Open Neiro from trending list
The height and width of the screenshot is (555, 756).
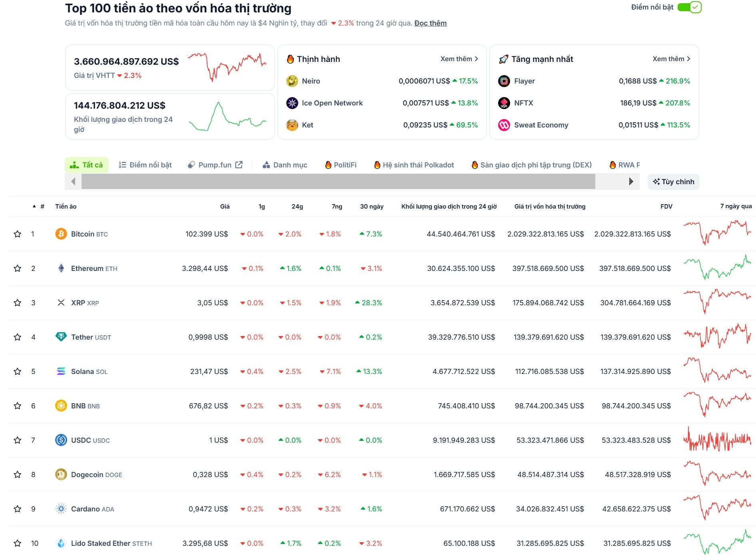311,81
